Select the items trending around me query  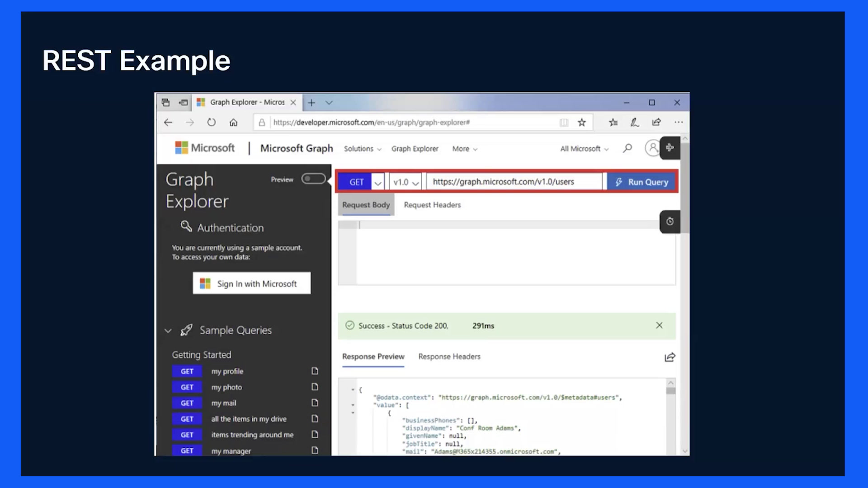[x=252, y=435]
